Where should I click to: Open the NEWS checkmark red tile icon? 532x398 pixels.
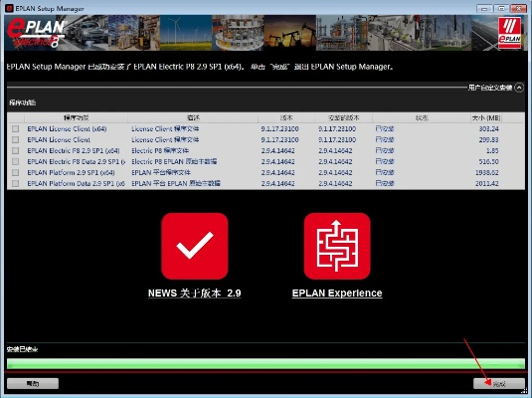(x=195, y=246)
